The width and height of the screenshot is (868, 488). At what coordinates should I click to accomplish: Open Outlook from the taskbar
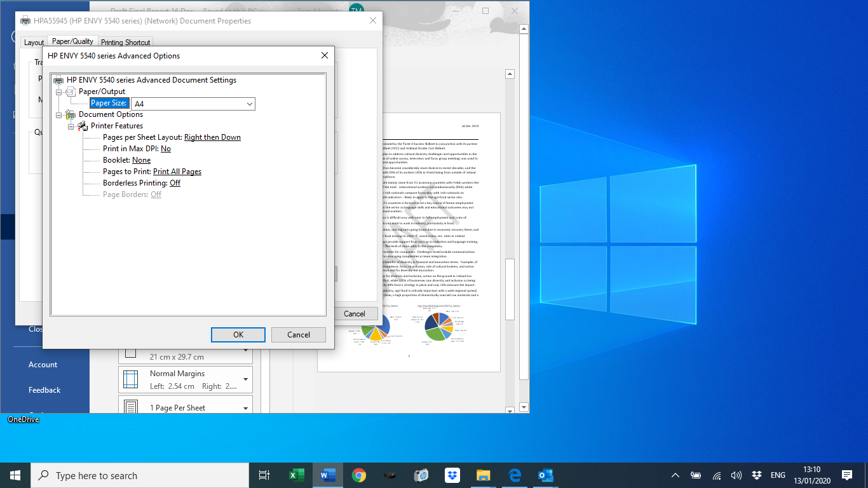546,475
